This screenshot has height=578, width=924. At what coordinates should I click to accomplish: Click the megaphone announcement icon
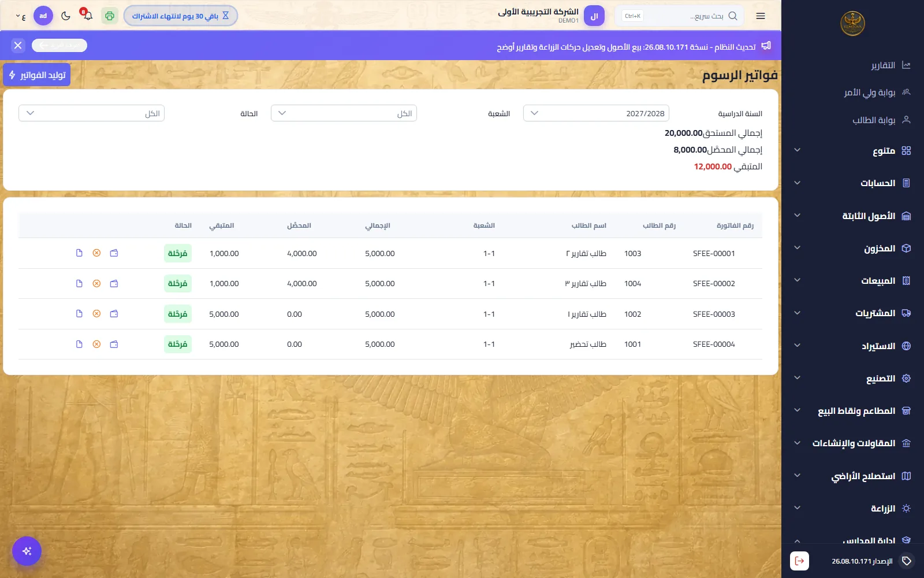(766, 46)
